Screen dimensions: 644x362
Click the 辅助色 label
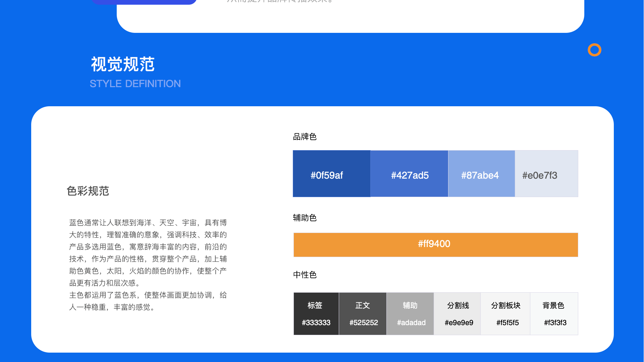click(305, 218)
